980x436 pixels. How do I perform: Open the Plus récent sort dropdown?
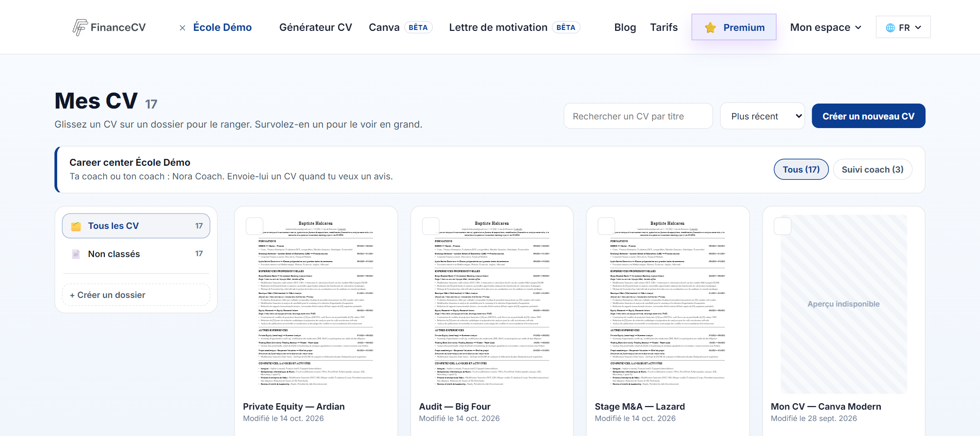(x=763, y=116)
